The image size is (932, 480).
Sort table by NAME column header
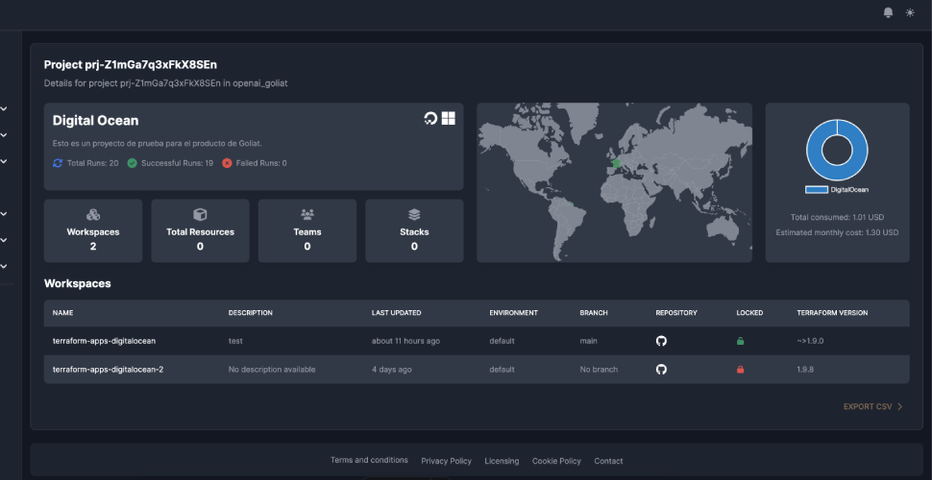pyautogui.click(x=62, y=313)
